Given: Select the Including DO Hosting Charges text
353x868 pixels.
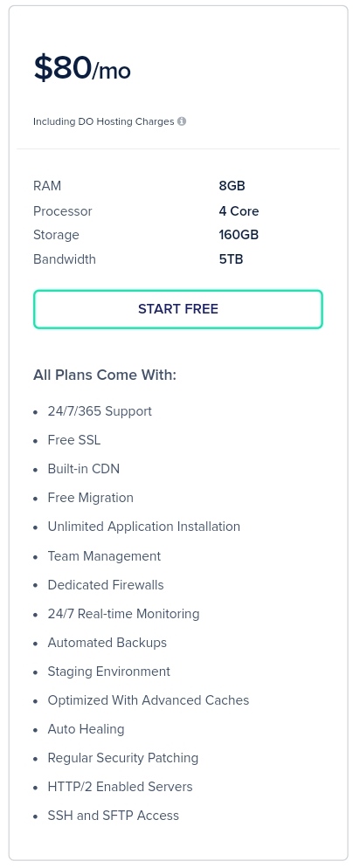Looking at the screenshot, I should 104,121.
